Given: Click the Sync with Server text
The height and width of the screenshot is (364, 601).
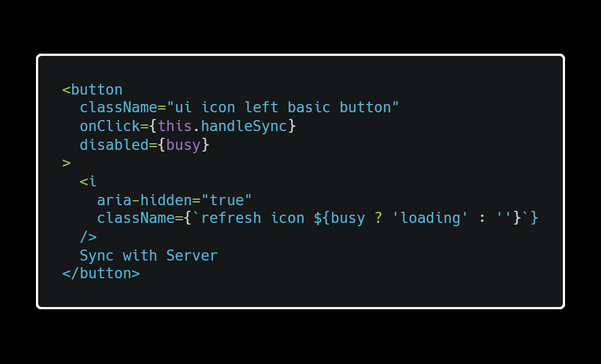Looking at the screenshot, I should (x=149, y=256).
